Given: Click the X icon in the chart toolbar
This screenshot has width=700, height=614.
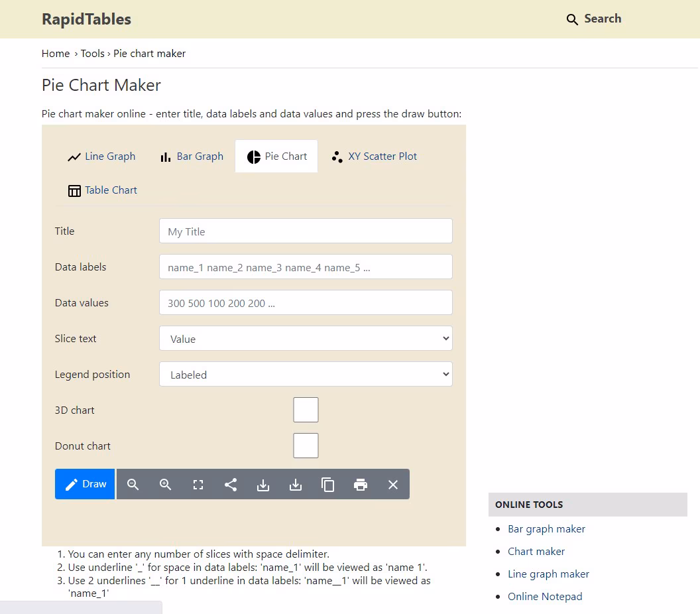Looking at the screenshot, I should tap(393, 485).
